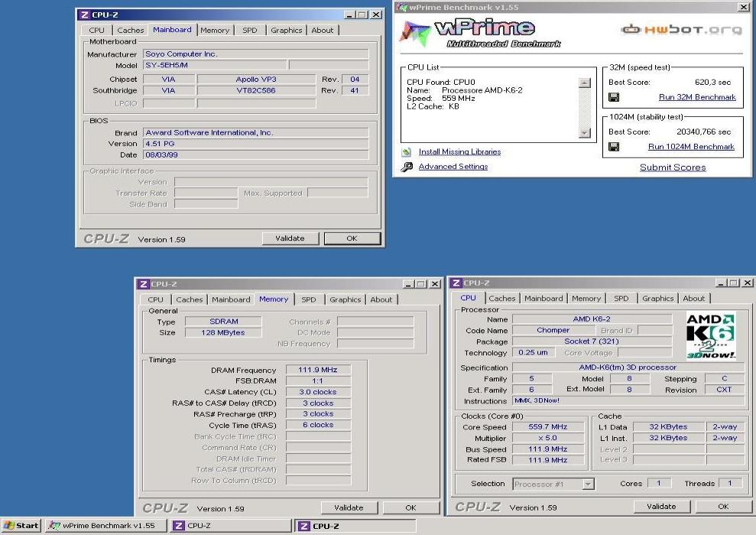Activate the first CPU-Z taskbar button
756x535 pixels.
click(x=230, y=525)
